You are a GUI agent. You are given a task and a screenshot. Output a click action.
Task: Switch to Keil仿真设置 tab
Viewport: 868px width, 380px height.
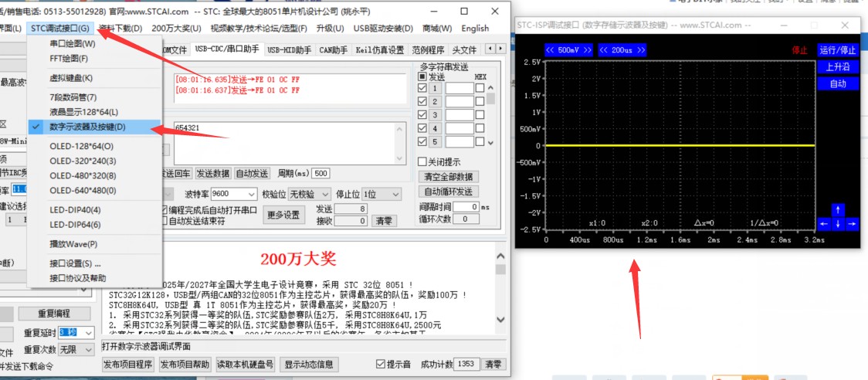coord(379,50)
